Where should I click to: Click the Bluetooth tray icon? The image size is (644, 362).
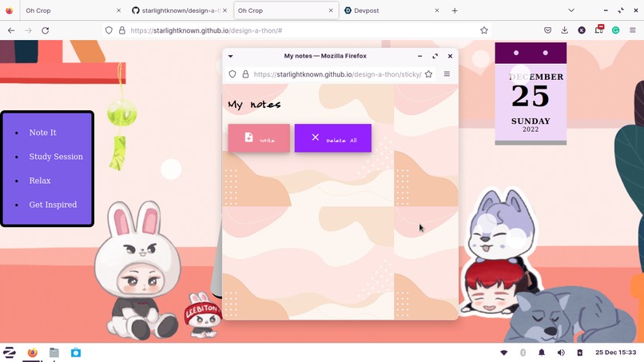[523, 352]
